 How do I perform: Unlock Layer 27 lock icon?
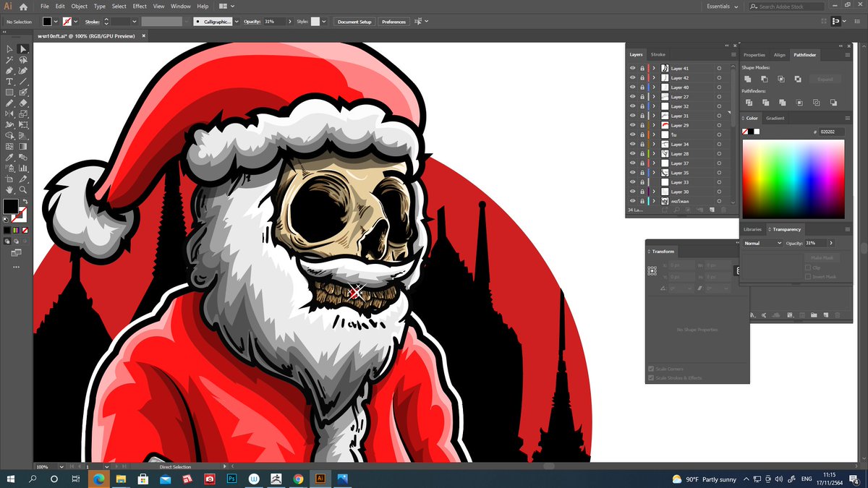(642, 96)
